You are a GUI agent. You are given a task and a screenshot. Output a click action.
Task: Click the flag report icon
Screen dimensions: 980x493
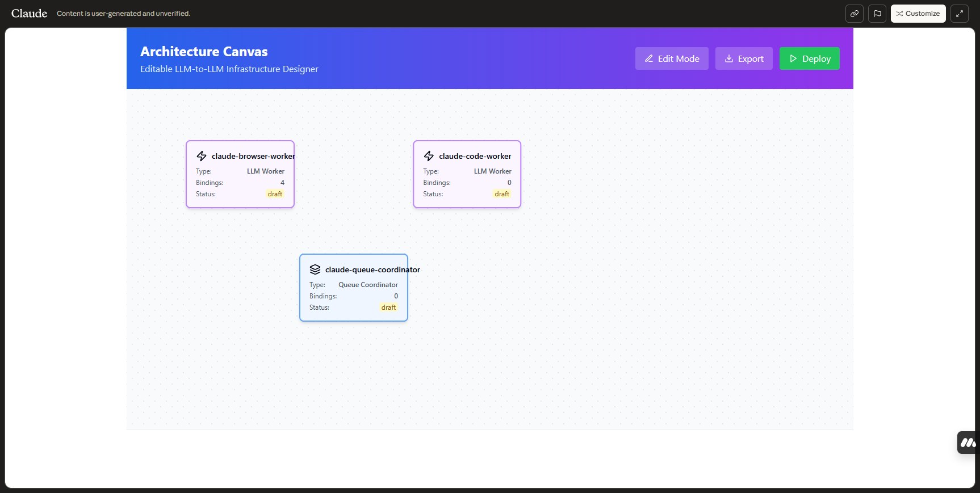pyautogui.click(x=877, y=14)
